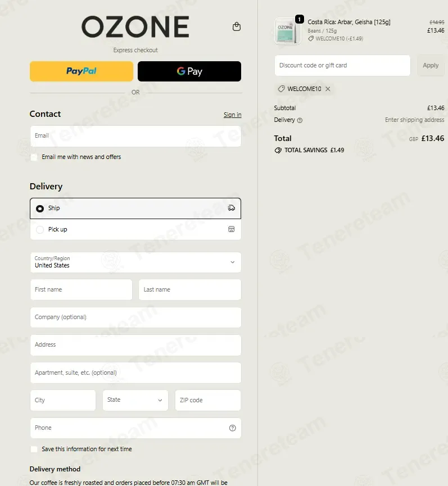
Task: Click the Ship truck icon
Action: click(231, 208)
